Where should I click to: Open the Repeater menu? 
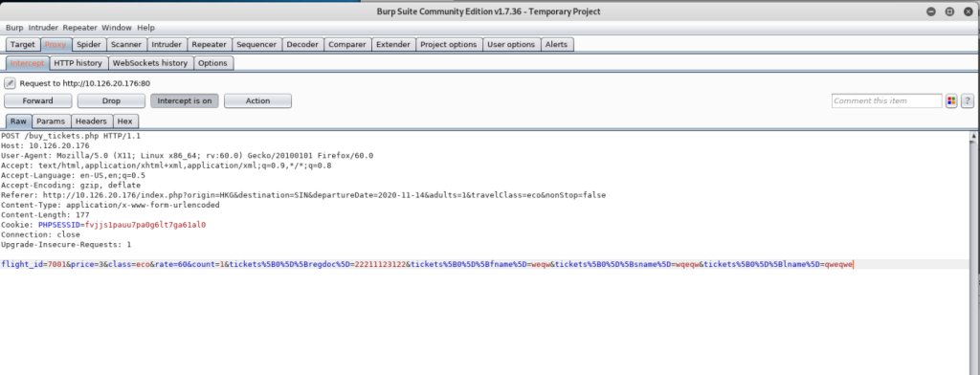80,28
